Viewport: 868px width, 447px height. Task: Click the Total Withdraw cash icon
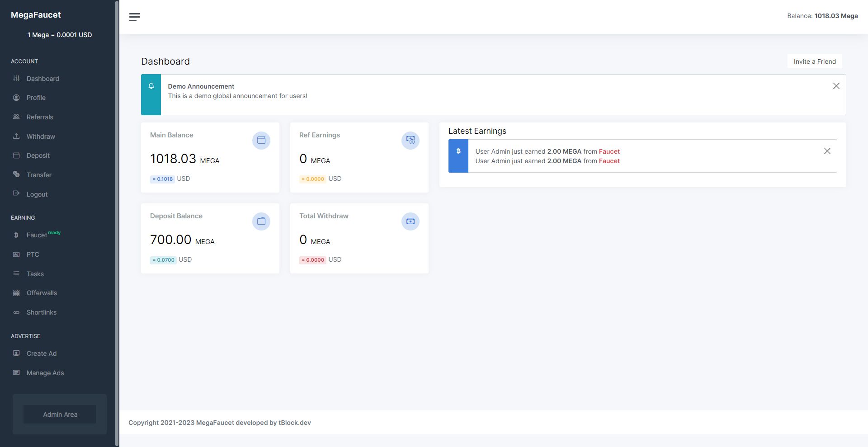tap(410, 221)
